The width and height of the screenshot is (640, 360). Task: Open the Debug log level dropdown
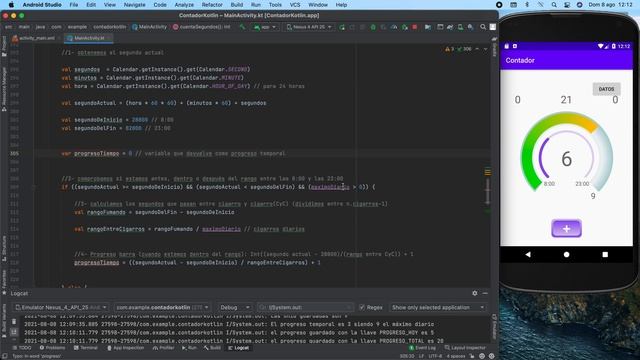(x=234, y=307)
